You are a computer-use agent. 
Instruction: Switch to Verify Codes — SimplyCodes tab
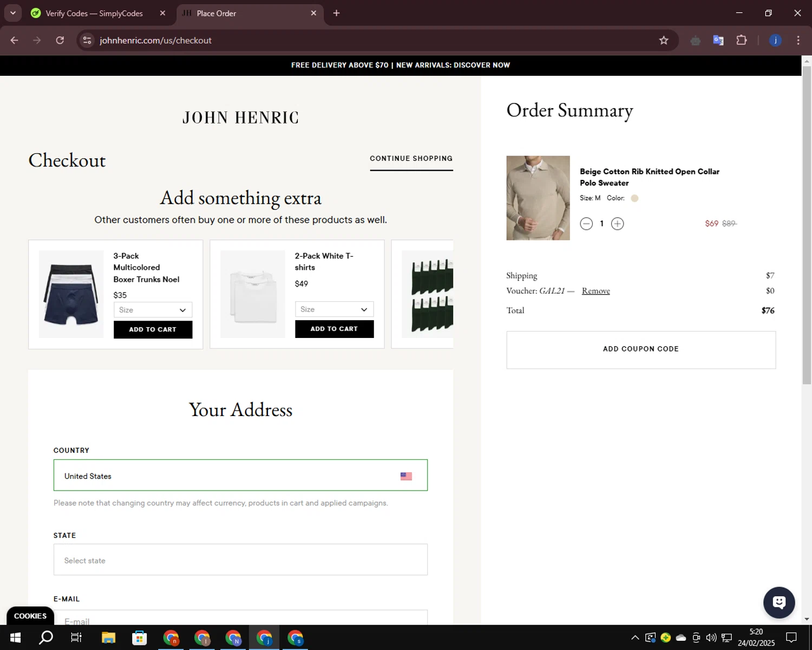pyautogui.click(x=94, y=13)
